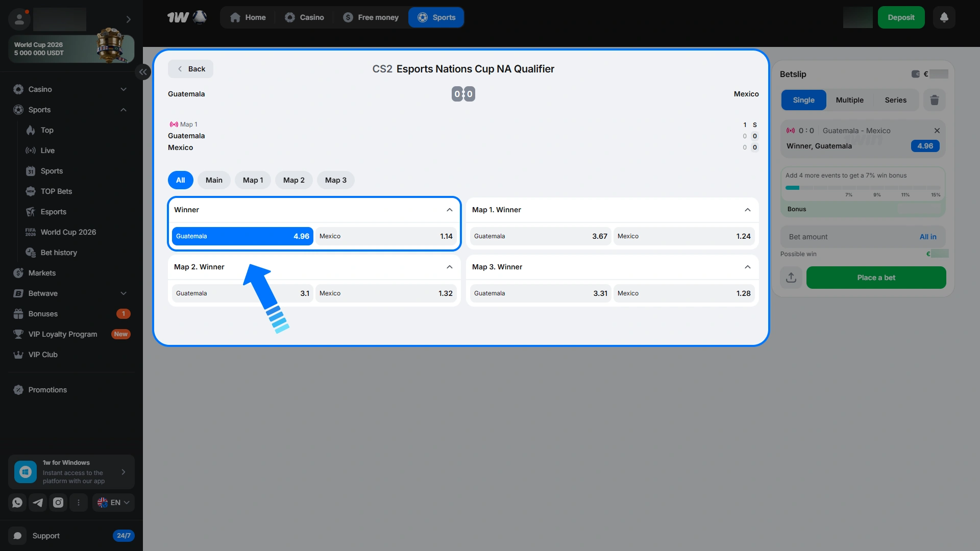Remove Guatemala - Mexico bet from betslip
The image size is (980, 551).
point(937,131)
